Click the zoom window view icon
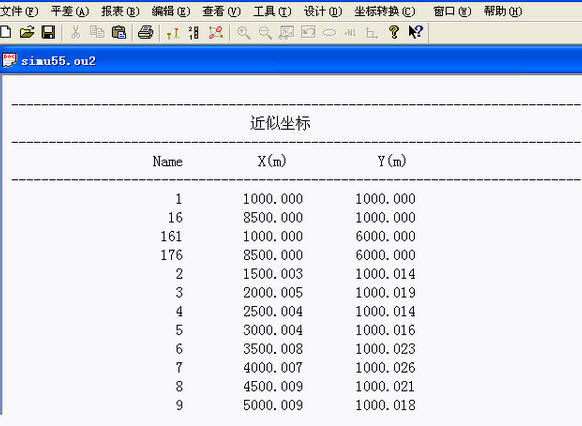Viewport: 582px width, 426px height. 287,33
